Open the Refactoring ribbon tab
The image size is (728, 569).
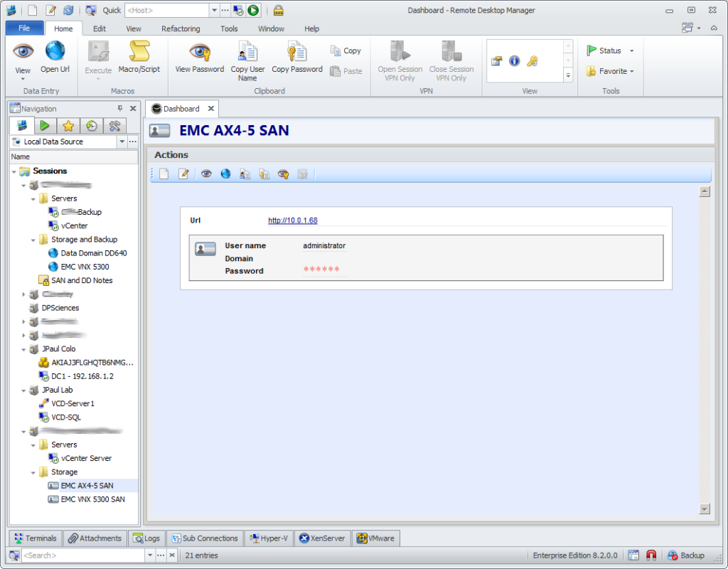point(181,28)
